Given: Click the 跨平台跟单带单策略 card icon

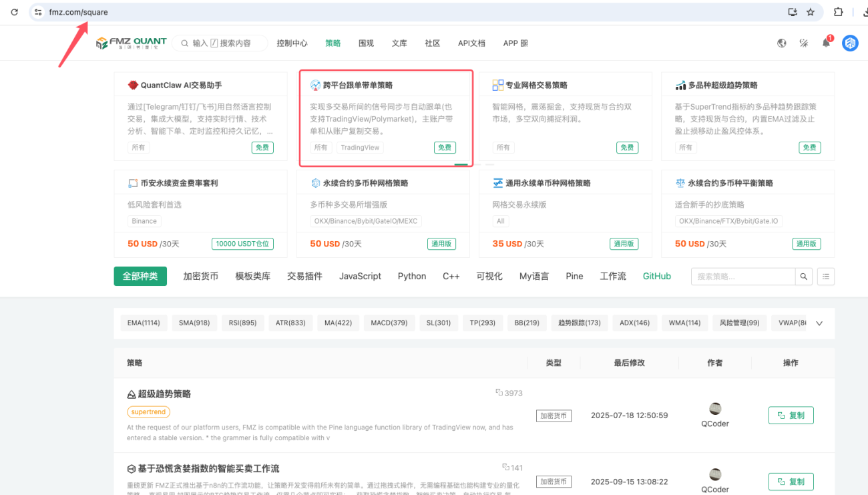Looking at the screenshot, I should [315, 85].
